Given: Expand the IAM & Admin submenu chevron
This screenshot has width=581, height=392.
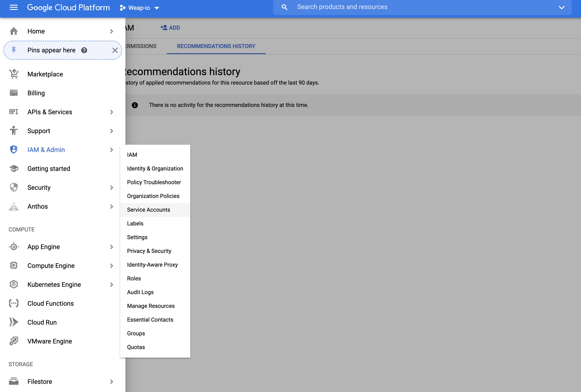Looking at the screenshot, I should [111, 150].
